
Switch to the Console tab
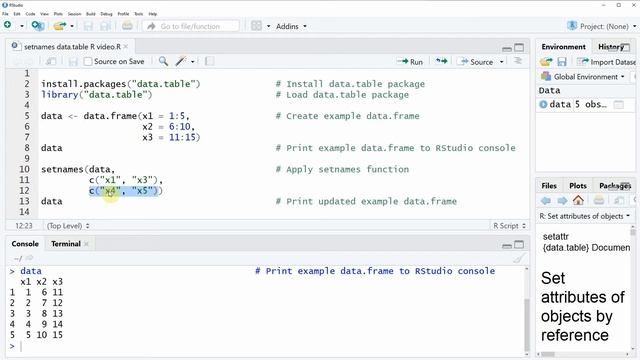tap(25, 244)
